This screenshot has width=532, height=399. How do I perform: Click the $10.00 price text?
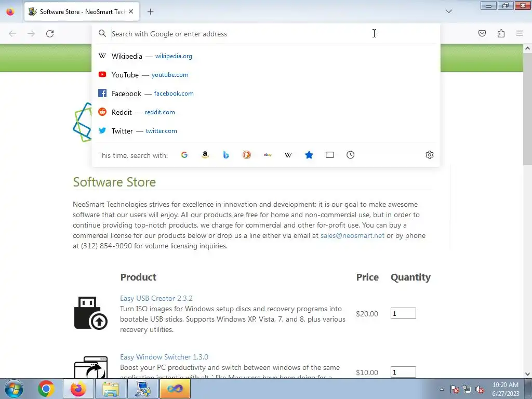pos(367,373)
